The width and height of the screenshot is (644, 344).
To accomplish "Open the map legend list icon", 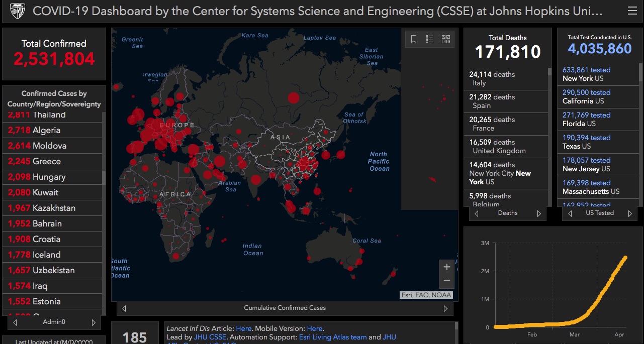I will point(430,39).
